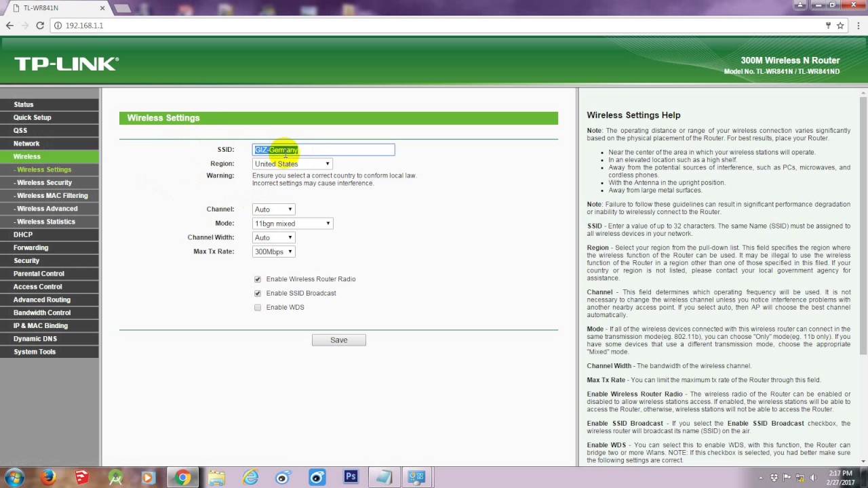Click the SSID input field
Image resolution: width=868 pixels, height=488 pixels.
[323, 150]
